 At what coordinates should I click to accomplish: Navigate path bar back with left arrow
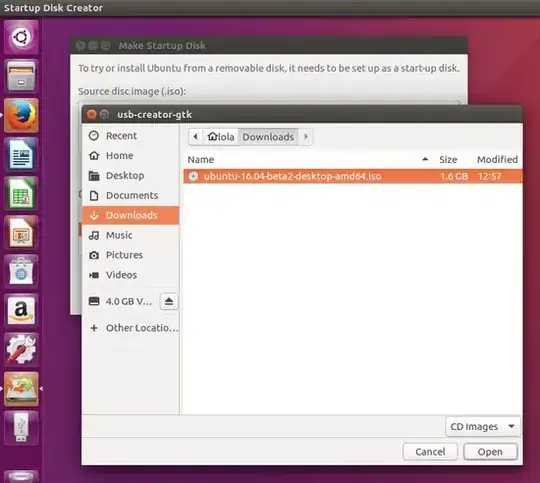(196, 137)
